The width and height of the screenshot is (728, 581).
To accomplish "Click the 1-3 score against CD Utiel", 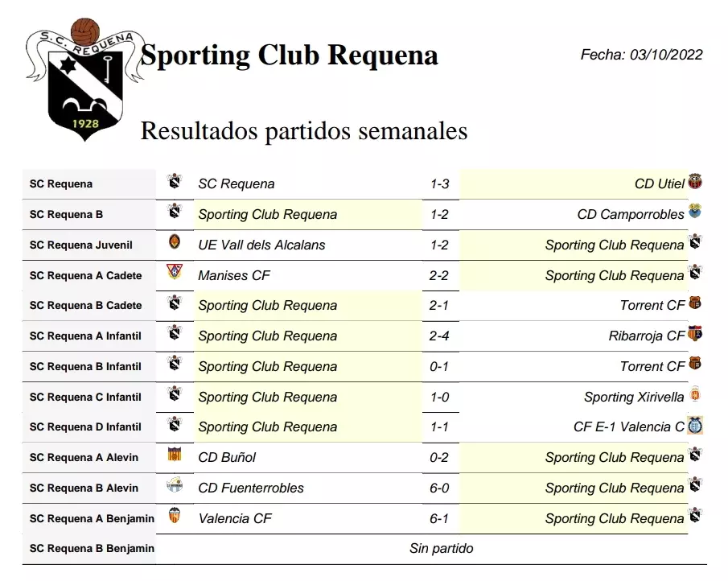I will (x=439, y=184).
